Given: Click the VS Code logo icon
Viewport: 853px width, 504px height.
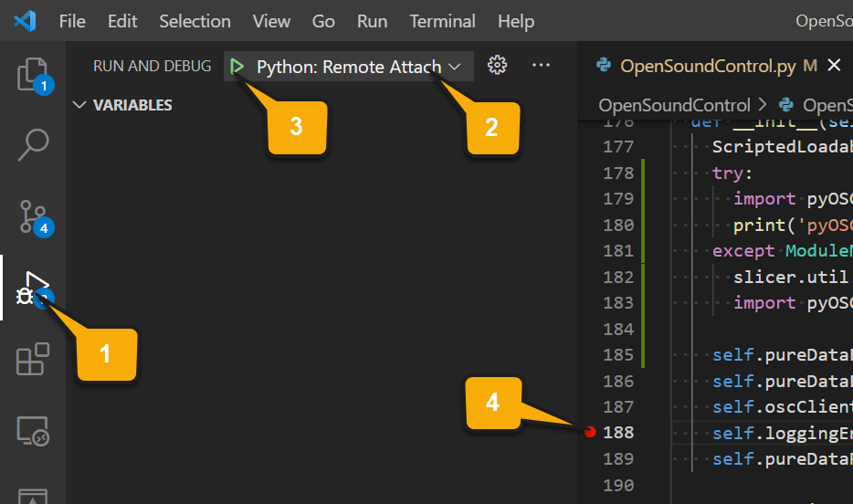Looking at the screenshot, I should coord(25,21).
